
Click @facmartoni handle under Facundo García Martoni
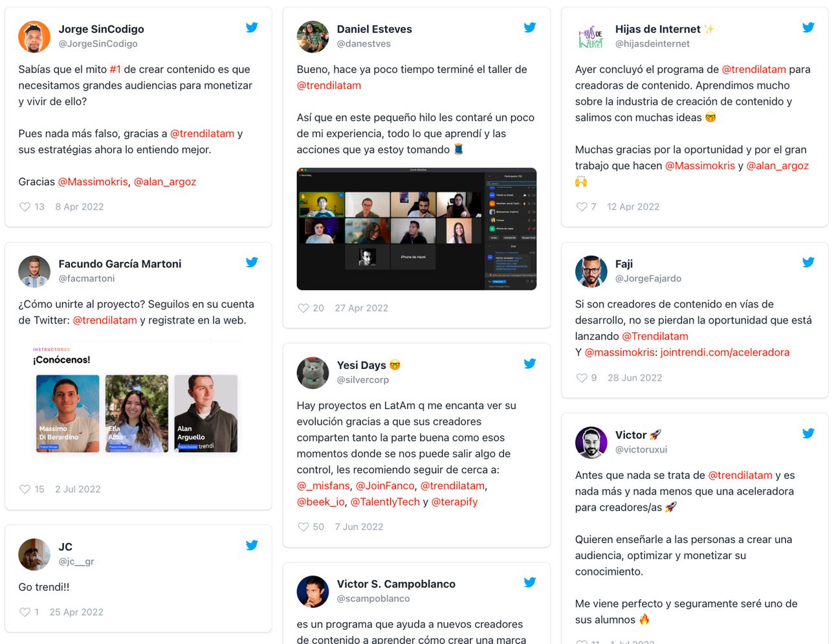[87, 278]
